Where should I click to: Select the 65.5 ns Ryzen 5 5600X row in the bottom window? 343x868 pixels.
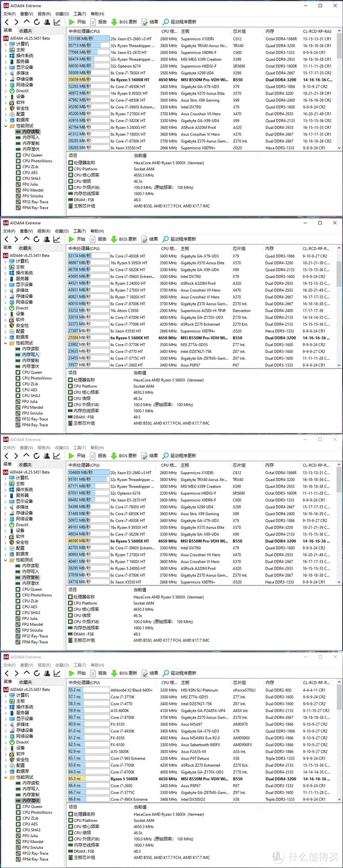[x=202, y=779]
